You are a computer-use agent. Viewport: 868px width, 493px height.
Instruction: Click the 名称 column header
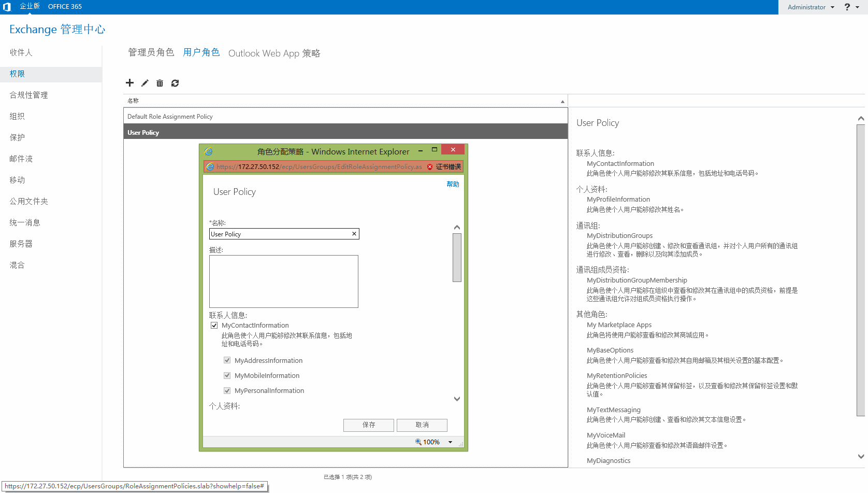point(133,101)
